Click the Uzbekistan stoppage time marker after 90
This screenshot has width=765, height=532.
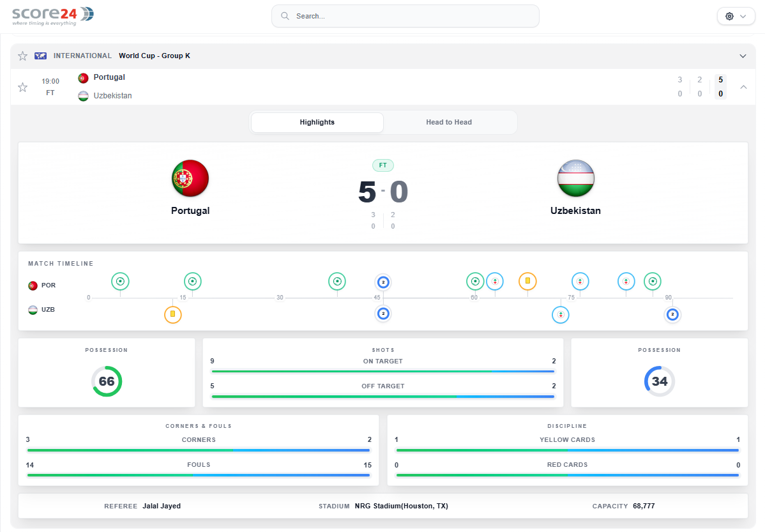coord(672,314)
